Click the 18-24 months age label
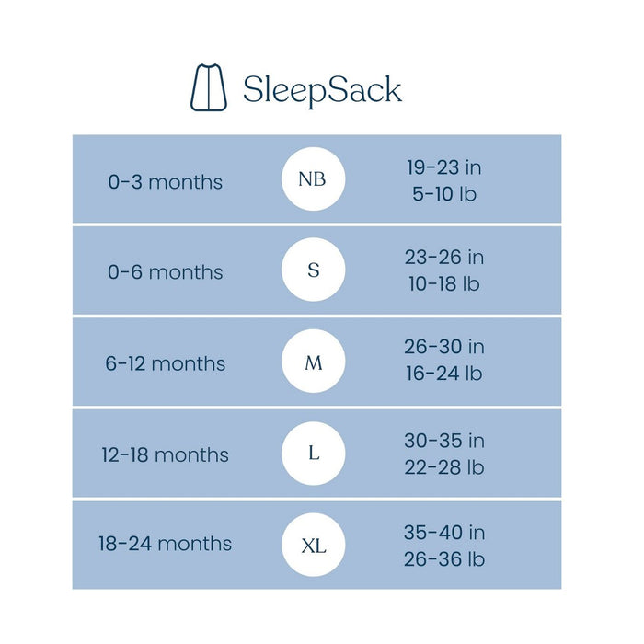This screenshot has width=644, height=644. [x=166, y=544]
